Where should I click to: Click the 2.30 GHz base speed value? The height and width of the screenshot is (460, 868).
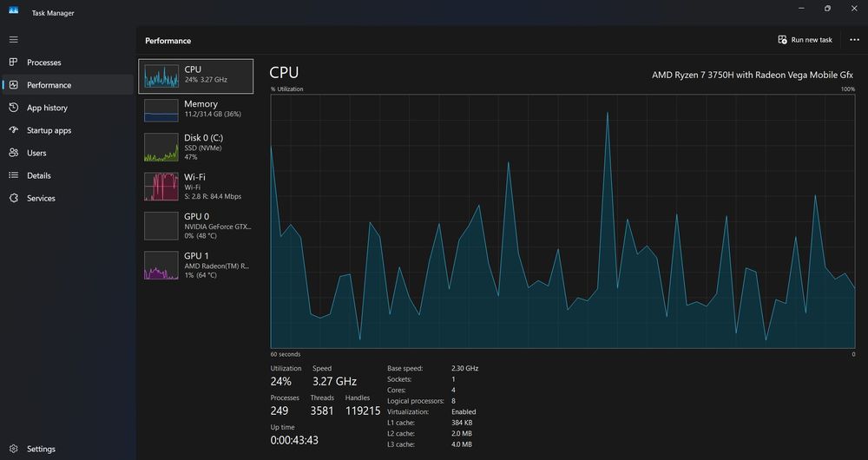[465, 368]
